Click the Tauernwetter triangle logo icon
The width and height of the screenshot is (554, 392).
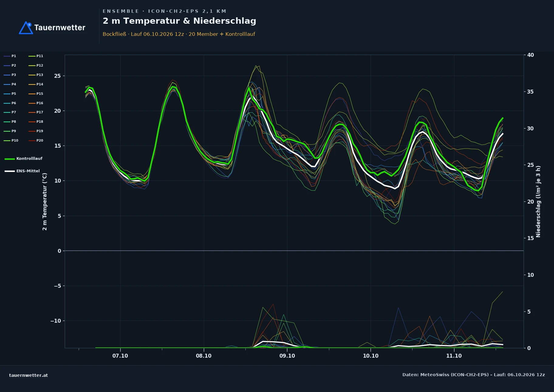click(26, 28)
